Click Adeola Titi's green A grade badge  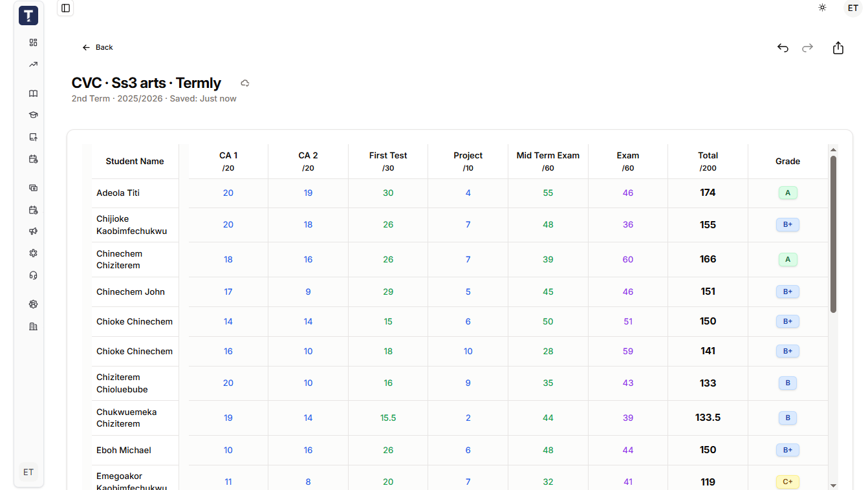787,192
